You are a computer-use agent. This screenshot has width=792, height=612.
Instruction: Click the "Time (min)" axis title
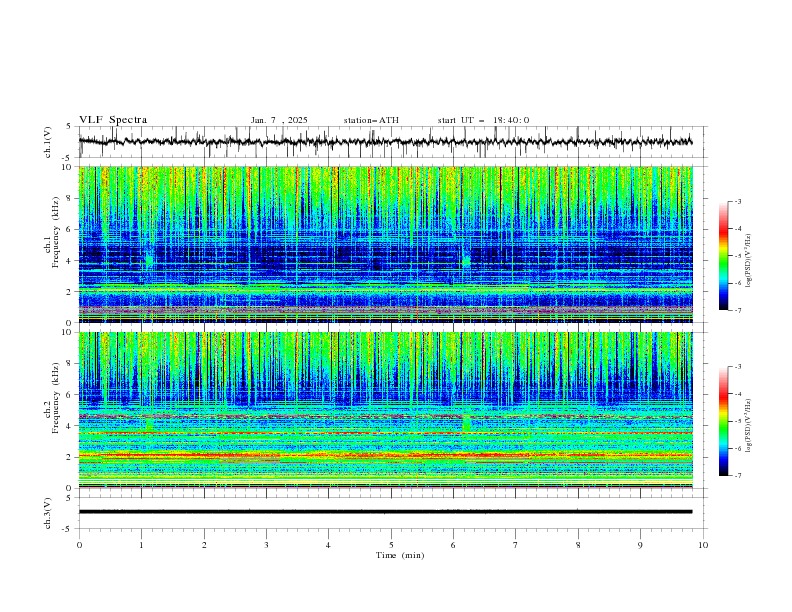click(400, 555)
